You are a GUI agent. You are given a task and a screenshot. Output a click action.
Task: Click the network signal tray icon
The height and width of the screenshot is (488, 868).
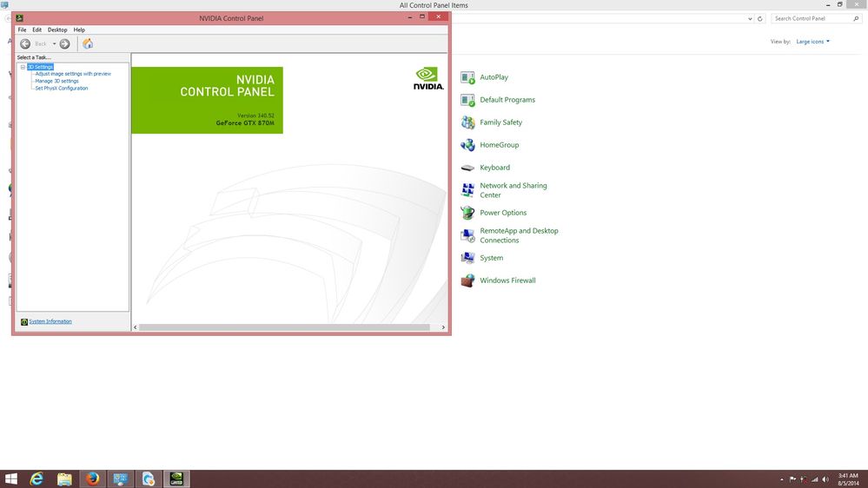[814, 479]
